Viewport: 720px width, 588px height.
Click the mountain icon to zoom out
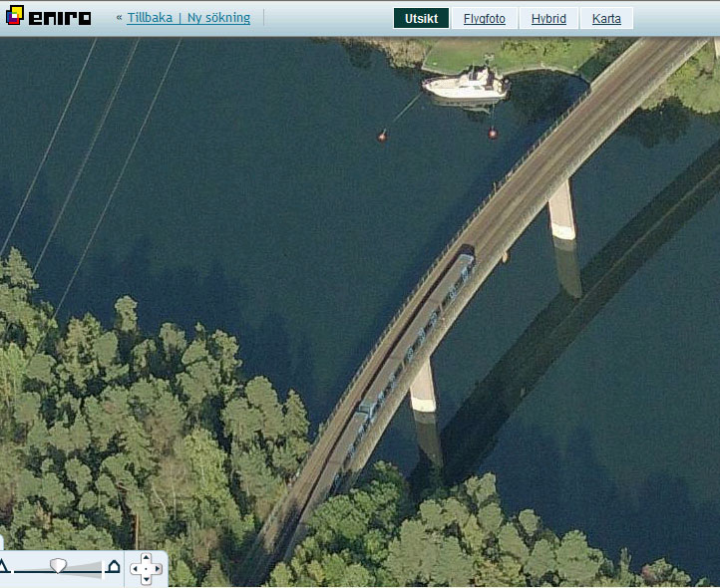tap(4, 566)
